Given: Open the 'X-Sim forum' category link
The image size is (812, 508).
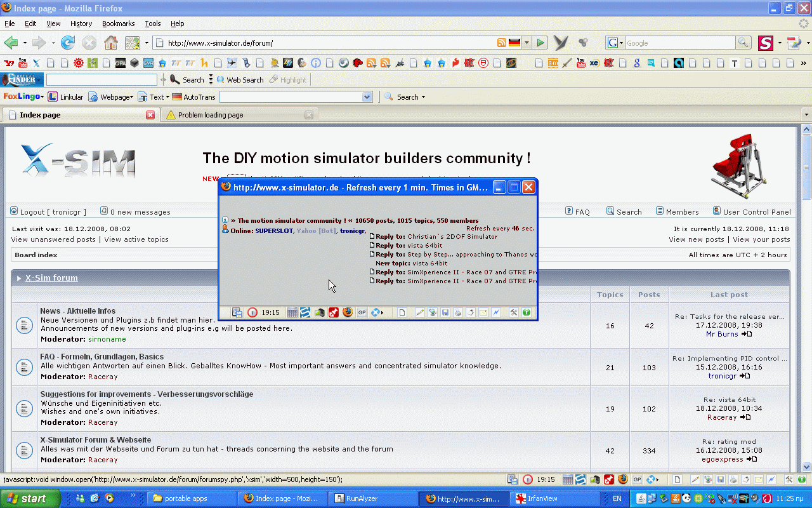Looking at the screenshot, I should [x=51, y=278].
